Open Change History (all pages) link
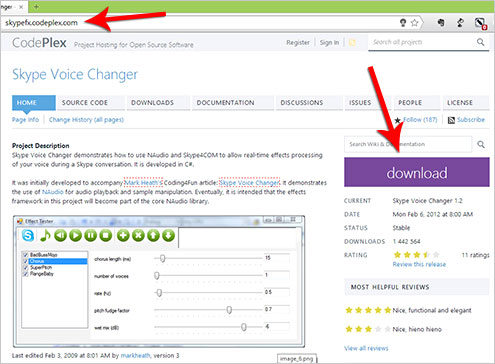Screen dimensions: 495x364 point(86,120)
